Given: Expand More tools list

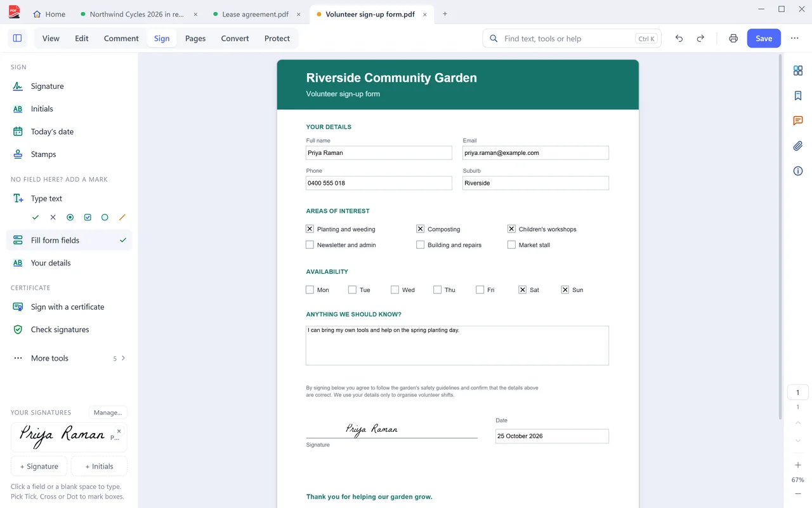Looking at the screenshot, I should click(69, 358).
